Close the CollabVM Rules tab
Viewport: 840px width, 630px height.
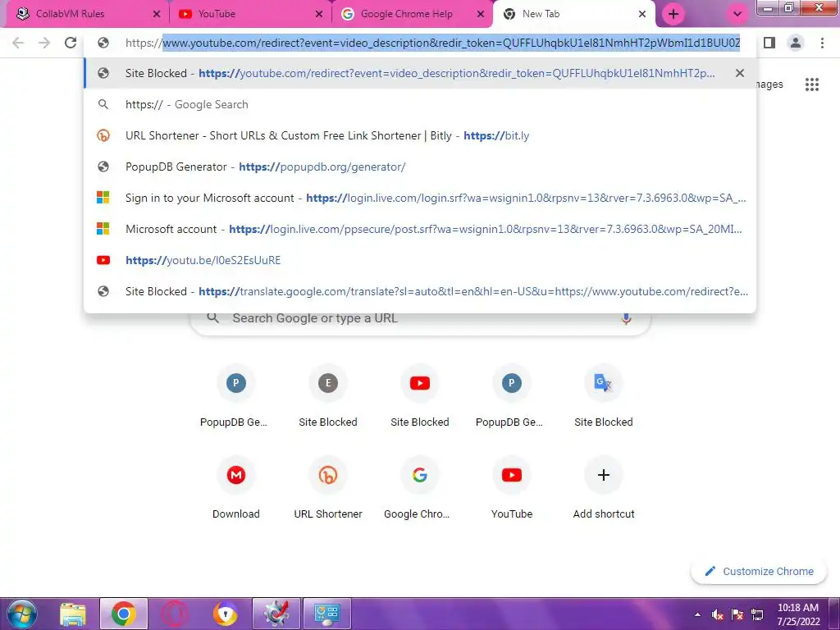(157, 14)
